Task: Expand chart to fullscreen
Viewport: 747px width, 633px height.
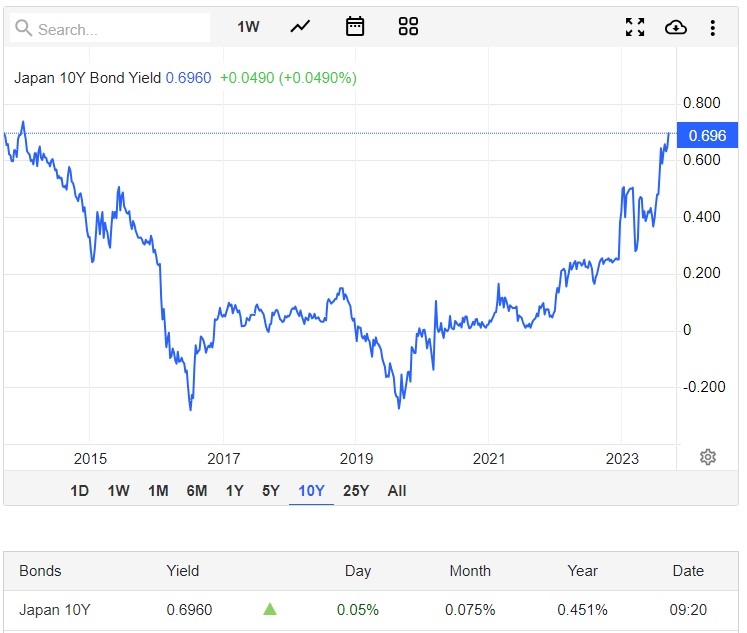Action: click(x=635, y=27)
